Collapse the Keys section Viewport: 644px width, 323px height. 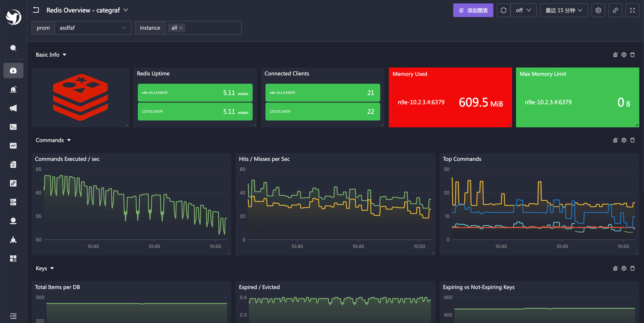click(52, 269)
